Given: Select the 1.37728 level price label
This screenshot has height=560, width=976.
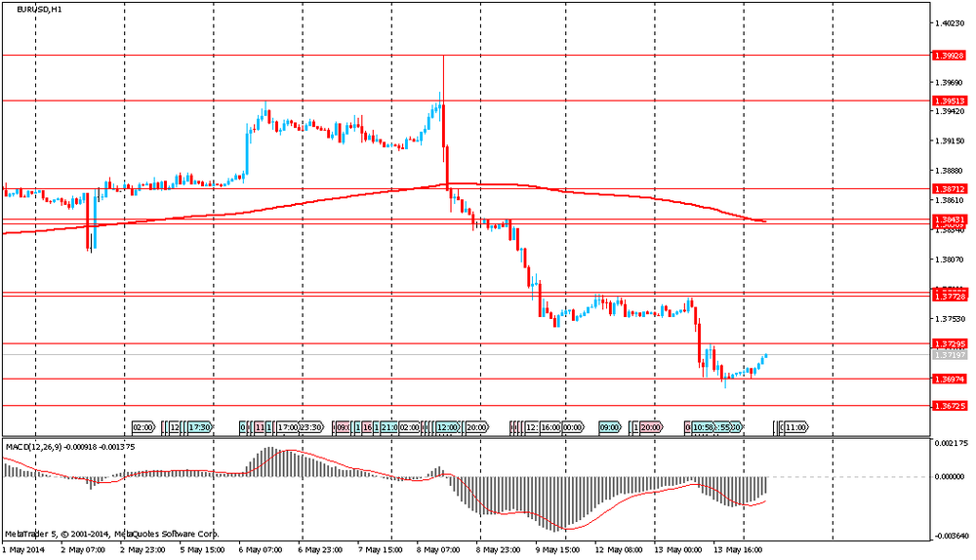Looking at the screenshot, I should point(949,295).
